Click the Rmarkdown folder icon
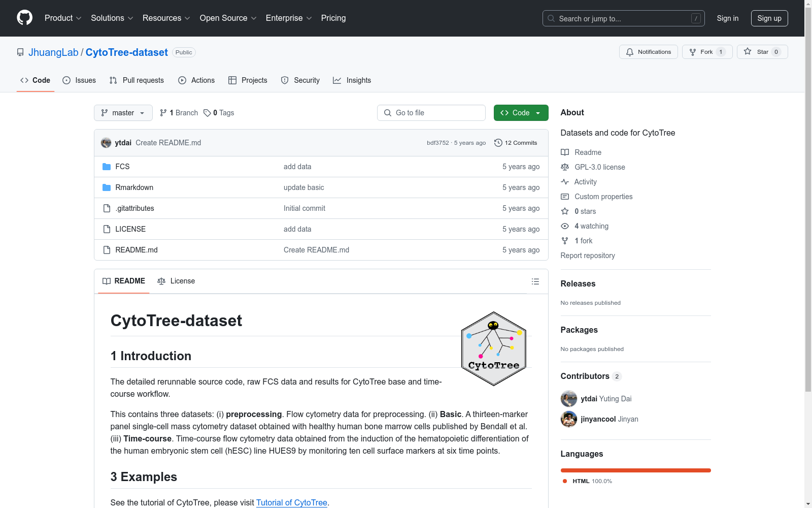The height and width of the screenshot is (508, 812). click(x=107, y=187)
